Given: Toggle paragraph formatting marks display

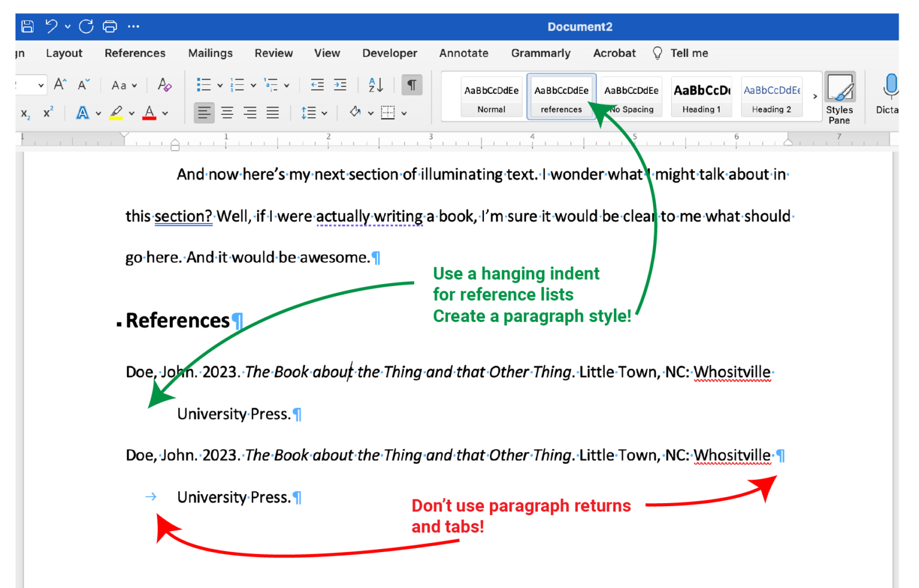Looking at the screenshot, I should [412, 85].
